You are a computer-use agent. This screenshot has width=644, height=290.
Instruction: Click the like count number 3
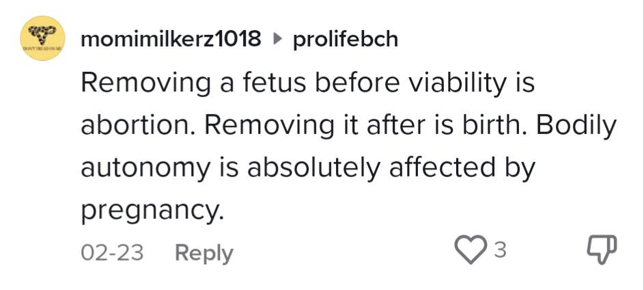tap(500, 251)
